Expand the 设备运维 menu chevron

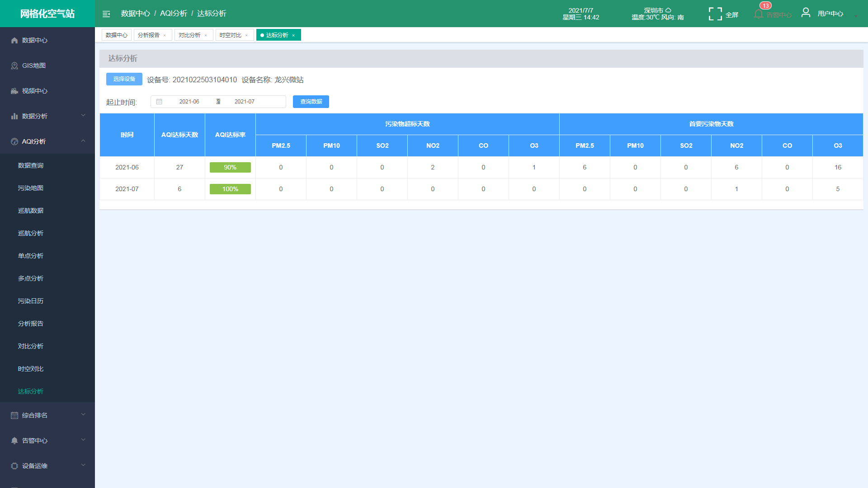point(83,465)
